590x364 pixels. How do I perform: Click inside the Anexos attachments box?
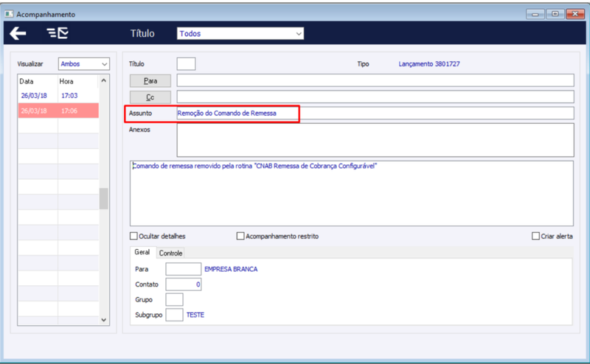(x=375, y=140)
